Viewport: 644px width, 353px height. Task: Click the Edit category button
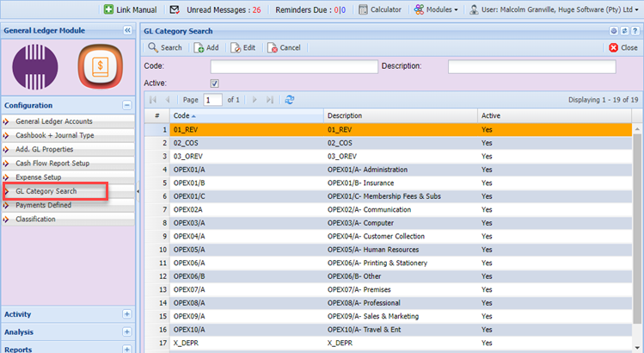pos(242,47)
